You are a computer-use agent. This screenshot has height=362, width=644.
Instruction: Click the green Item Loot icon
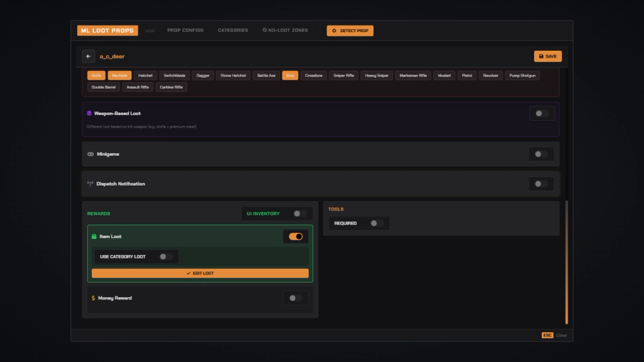(x=94, y=237)
